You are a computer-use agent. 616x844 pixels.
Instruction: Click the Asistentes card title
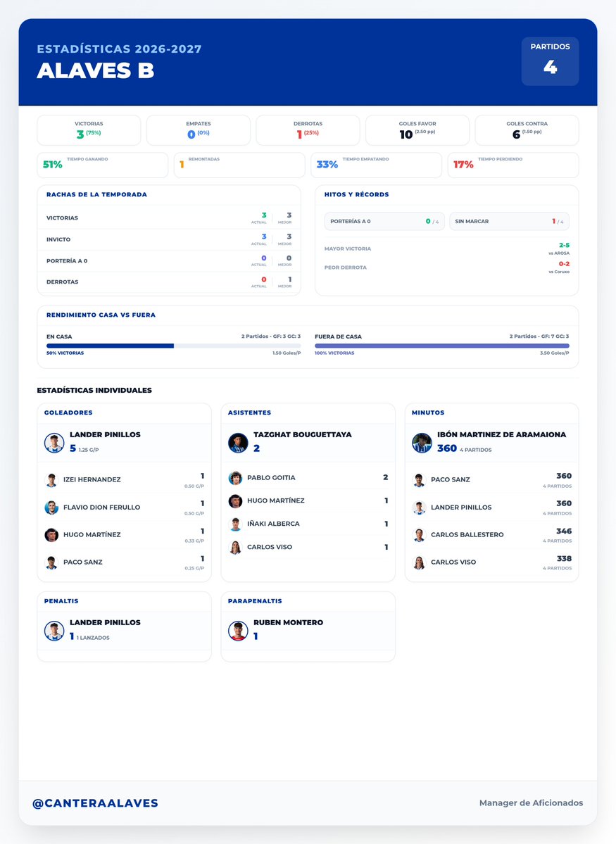[249, 412]
